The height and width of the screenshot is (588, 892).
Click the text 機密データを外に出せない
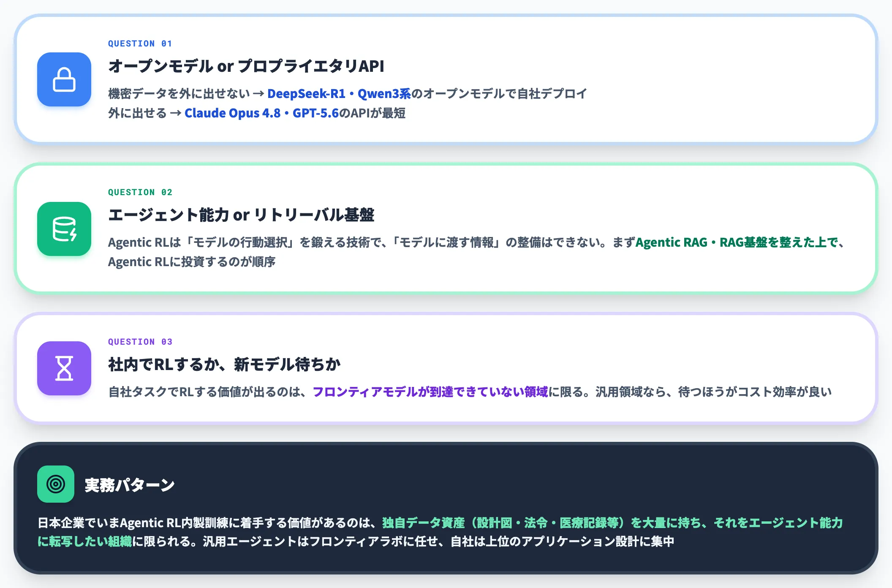(179, 94)
